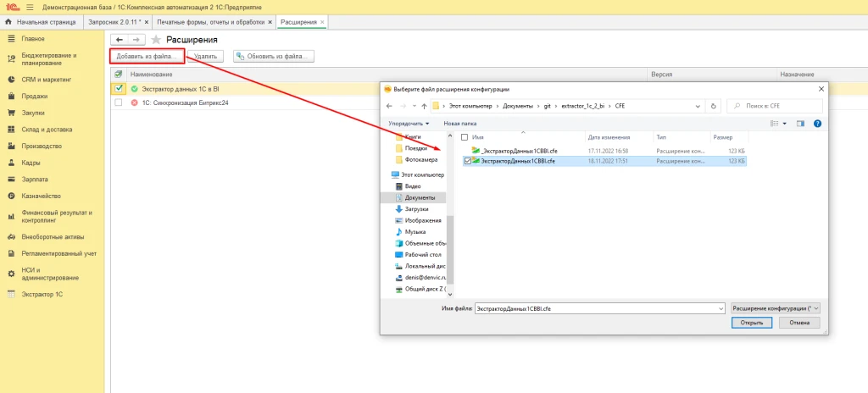
Task: Open the view options dropdown arrow
Action: point(784,124)
